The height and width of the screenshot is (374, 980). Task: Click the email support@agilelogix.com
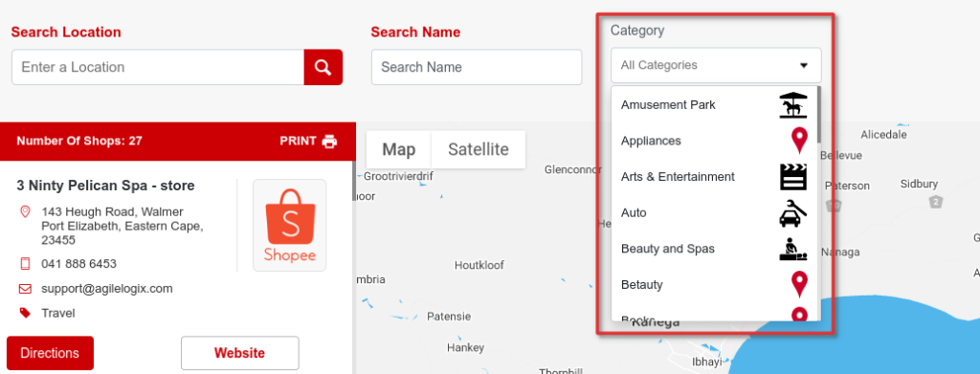pyautogui.click(x=107, y=289)
